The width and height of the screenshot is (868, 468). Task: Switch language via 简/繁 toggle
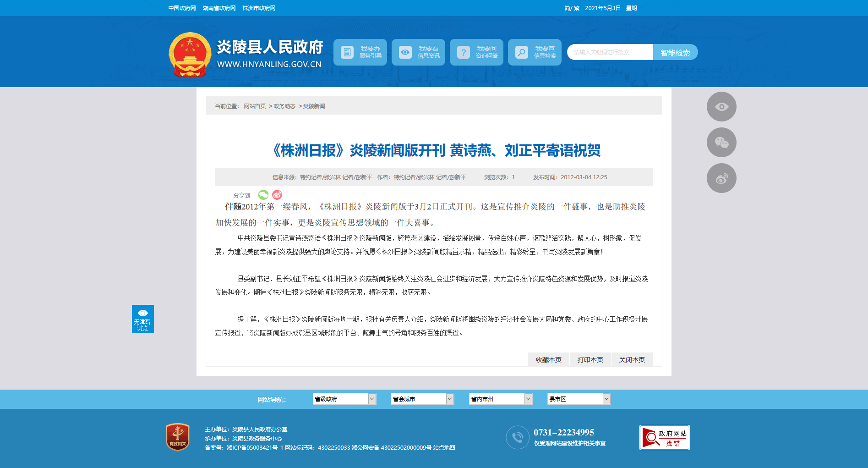(572, 8)
